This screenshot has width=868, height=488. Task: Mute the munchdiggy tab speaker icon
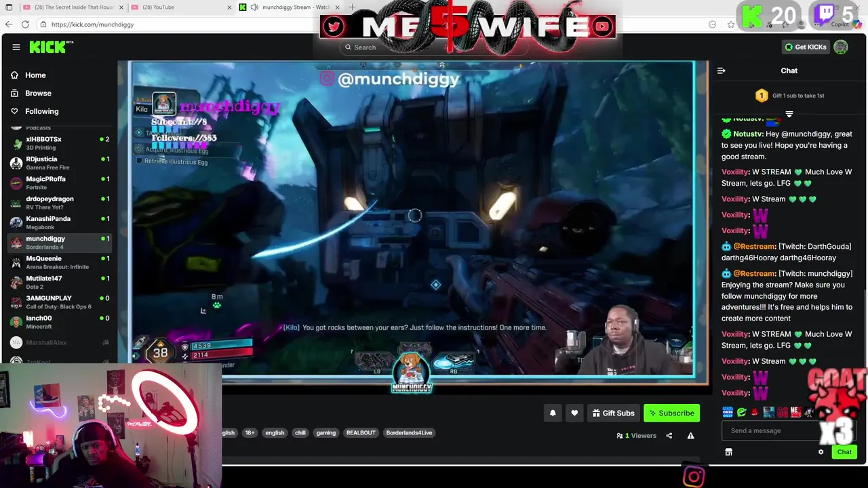tap(254, 7)
